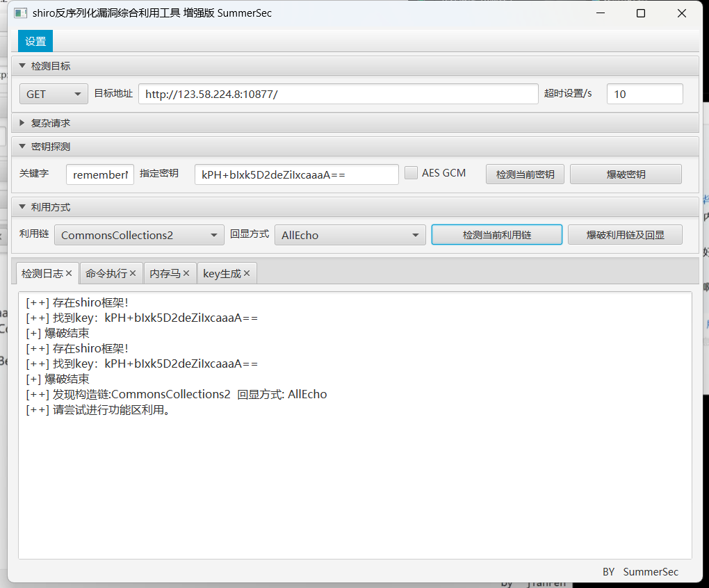Click the 爆破利用链及回显 button
Viewport: 709px width, 588px height.
coord(625,234)
